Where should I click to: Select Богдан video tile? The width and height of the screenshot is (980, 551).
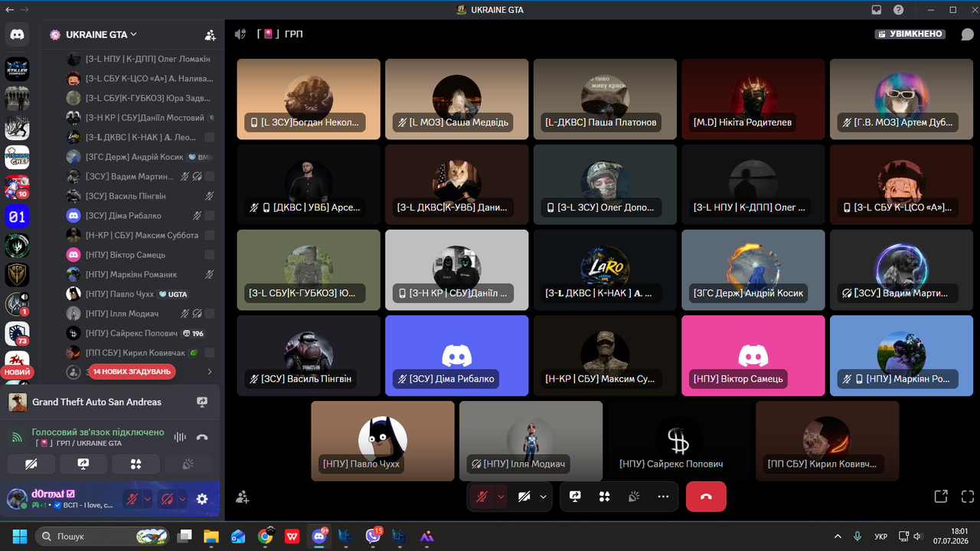coord(309,99)
